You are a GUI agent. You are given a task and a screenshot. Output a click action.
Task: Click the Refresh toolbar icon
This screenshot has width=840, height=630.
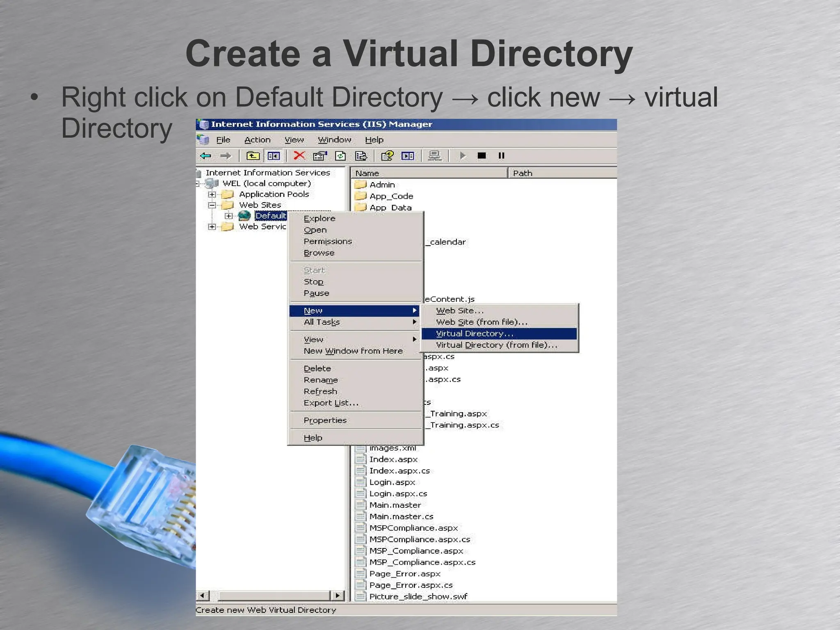click(x=341, y=156)
